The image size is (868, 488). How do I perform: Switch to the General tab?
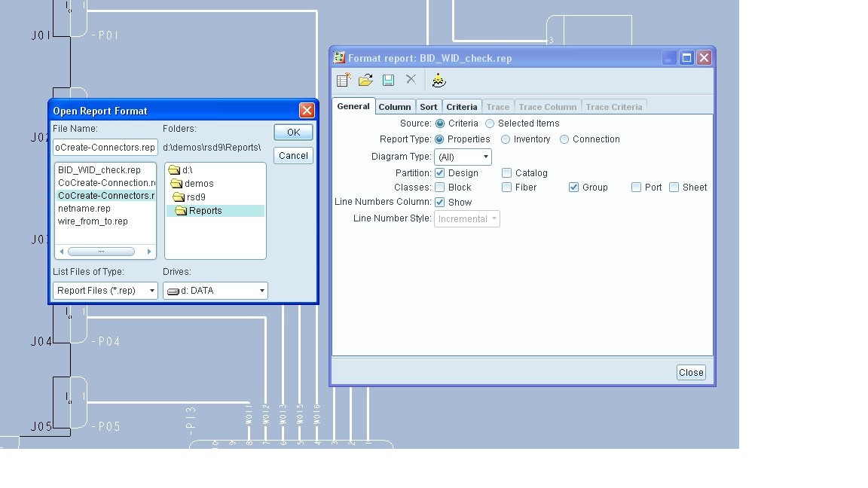pos(353,106)
